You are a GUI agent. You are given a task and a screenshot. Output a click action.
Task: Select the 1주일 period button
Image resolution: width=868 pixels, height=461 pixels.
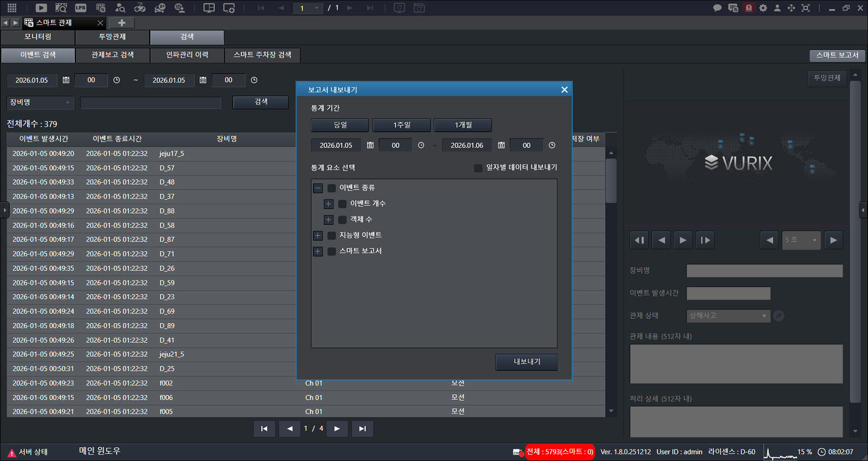click(x=402, y=125)
